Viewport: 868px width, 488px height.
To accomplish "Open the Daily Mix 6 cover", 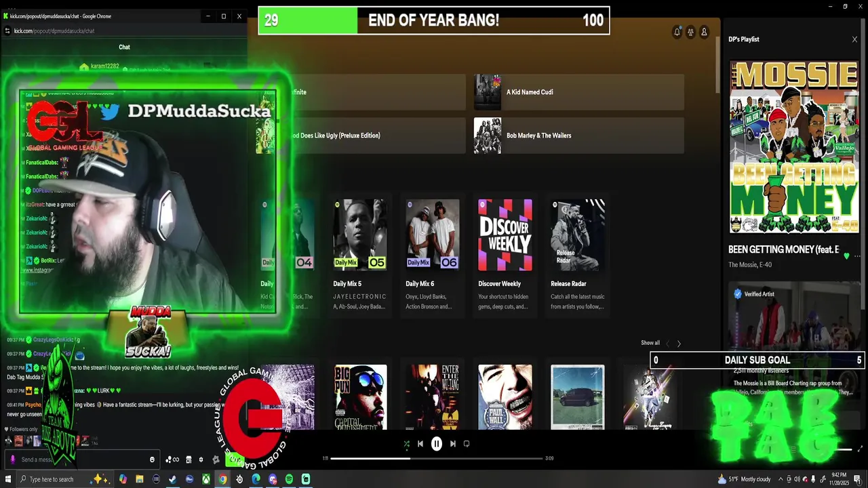I will pyautogui.click(x=433, y=235).
